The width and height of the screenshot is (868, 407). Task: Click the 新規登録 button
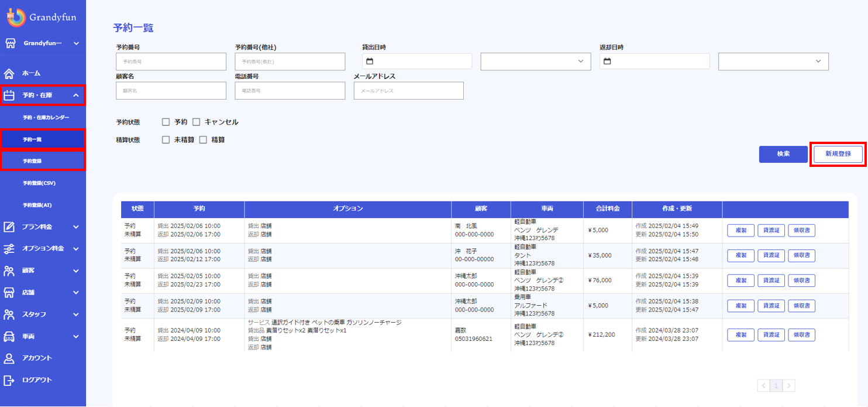click(x=838, y=154)
